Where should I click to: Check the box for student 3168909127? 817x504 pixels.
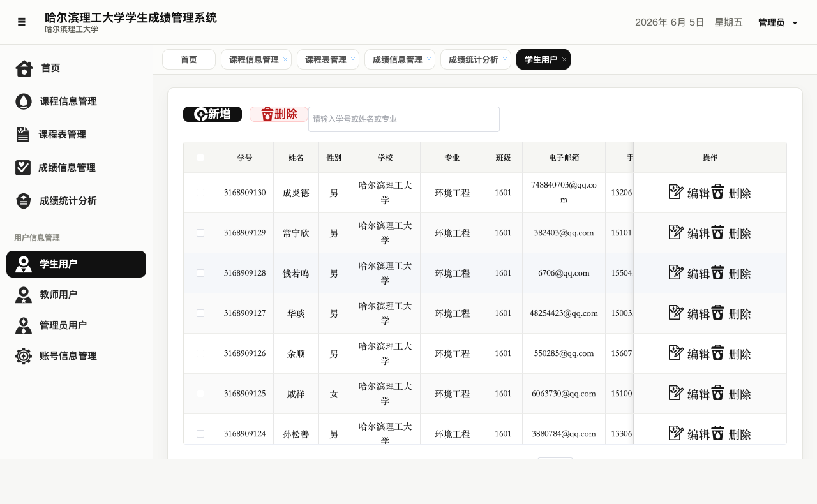click(200, 313)
